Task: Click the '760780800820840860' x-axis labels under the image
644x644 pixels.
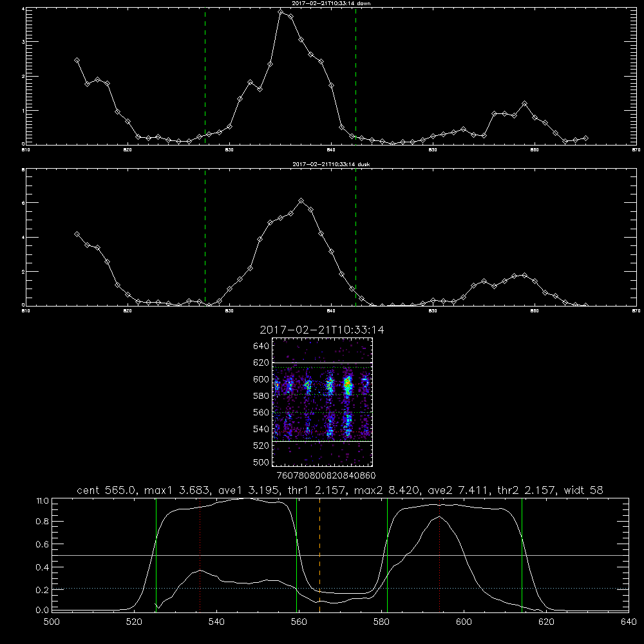Action: (326, 475)
